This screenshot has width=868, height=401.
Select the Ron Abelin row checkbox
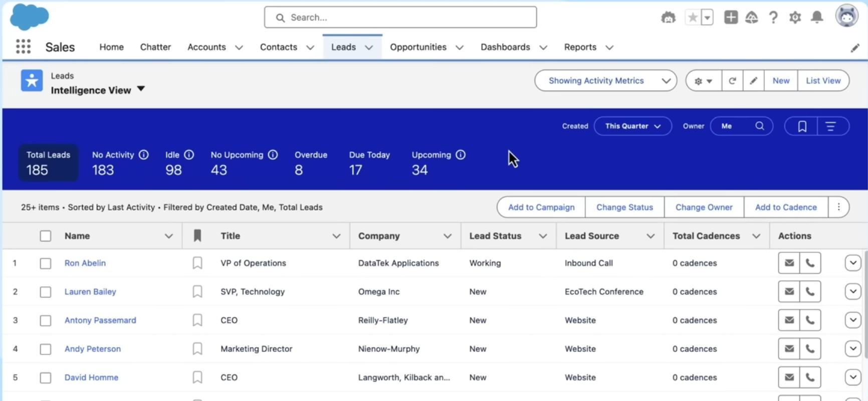tap(46, 263)
